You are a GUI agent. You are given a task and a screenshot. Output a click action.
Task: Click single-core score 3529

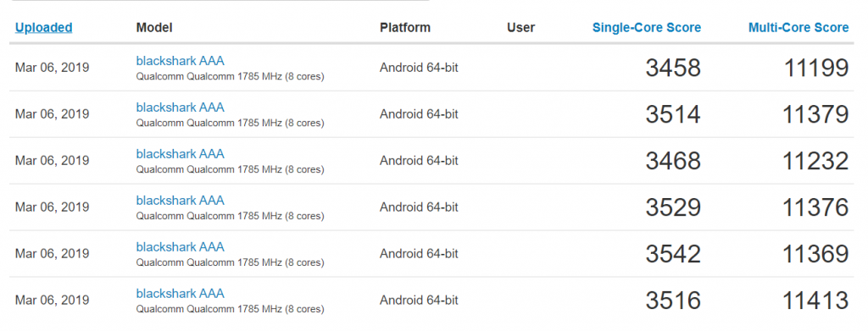pyautogui.click(x=673, y=207)
